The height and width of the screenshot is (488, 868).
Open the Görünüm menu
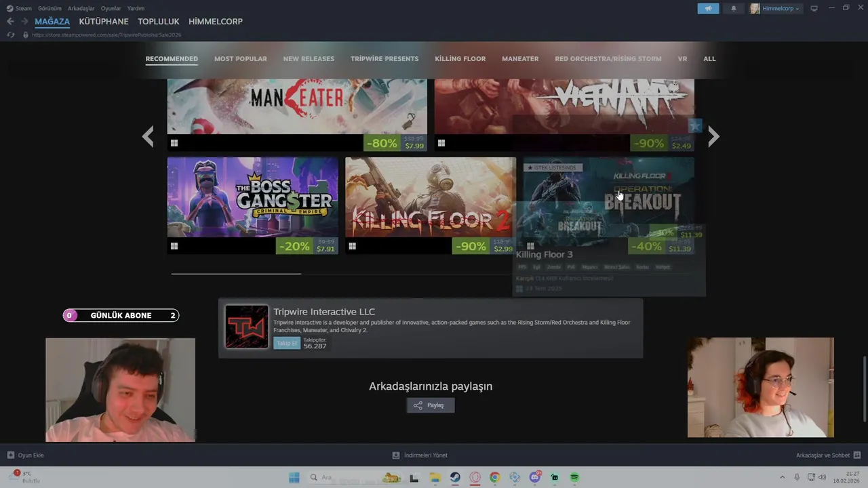coord(50,8)
